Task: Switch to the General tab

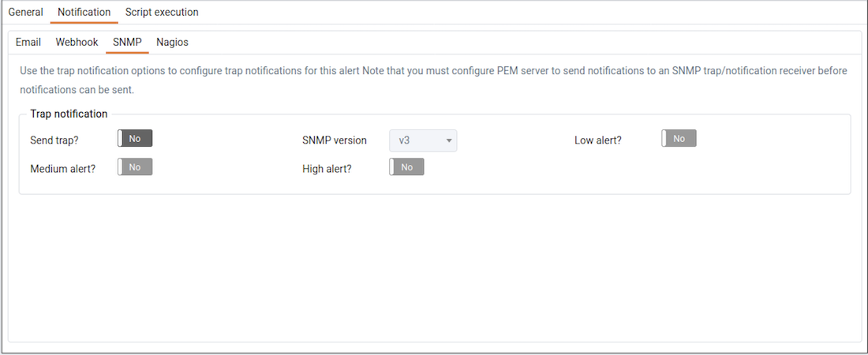Action: (25, 12)
